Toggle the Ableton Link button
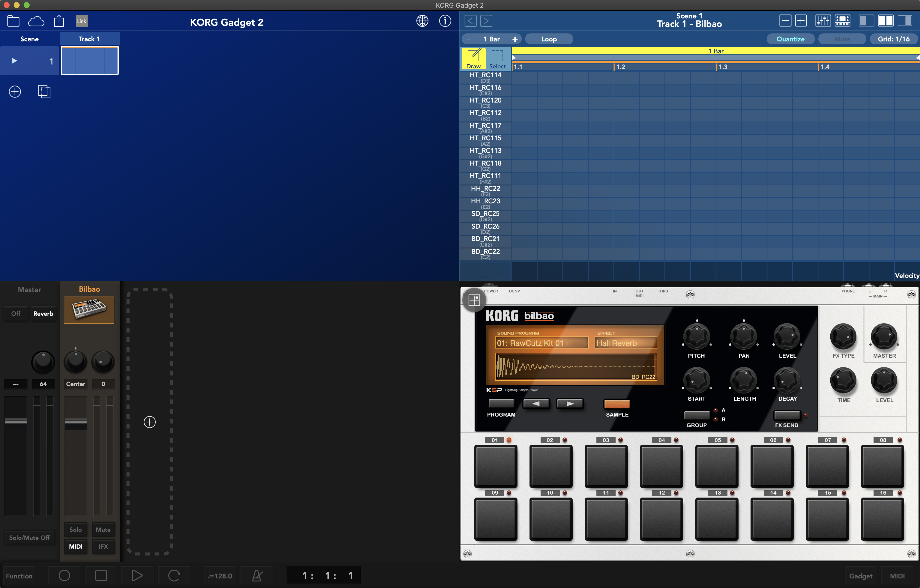This screenshot has width=920, height=588. (x=81, y=21)
